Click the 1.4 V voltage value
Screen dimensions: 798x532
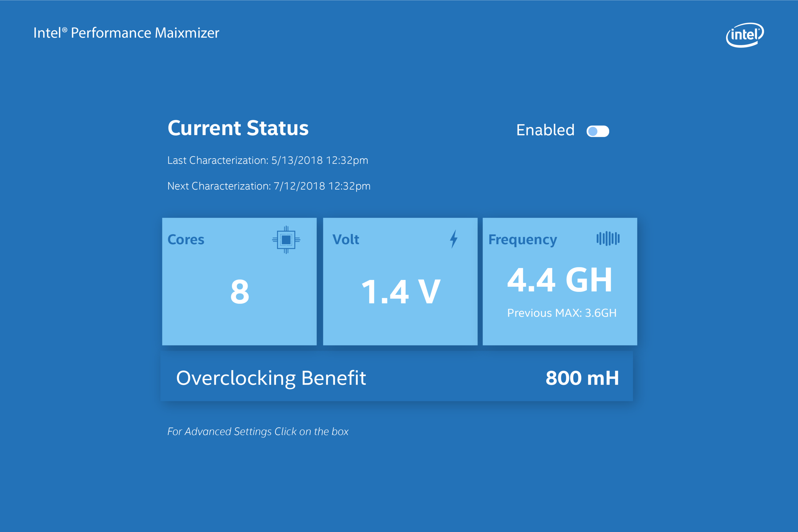pos(401,292)
